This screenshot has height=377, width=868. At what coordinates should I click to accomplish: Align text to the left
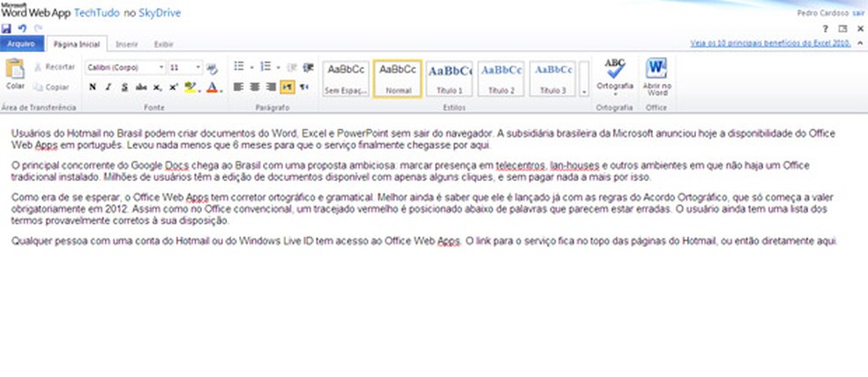tap(238, 87)
